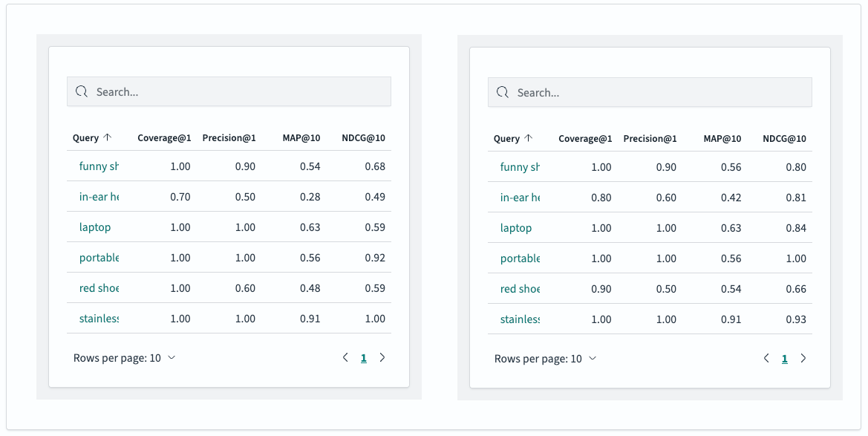This screenshot has width=868, height=436.
Task: Focus the left panel Search field
Action: click(229, 91)
